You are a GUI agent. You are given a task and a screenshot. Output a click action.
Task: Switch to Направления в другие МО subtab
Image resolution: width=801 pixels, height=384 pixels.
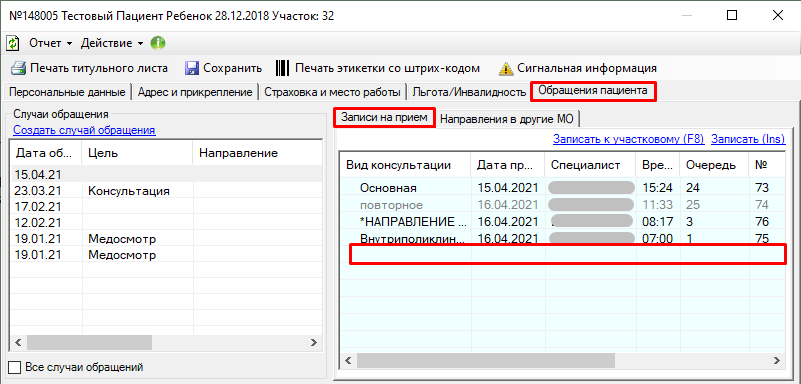507,119
